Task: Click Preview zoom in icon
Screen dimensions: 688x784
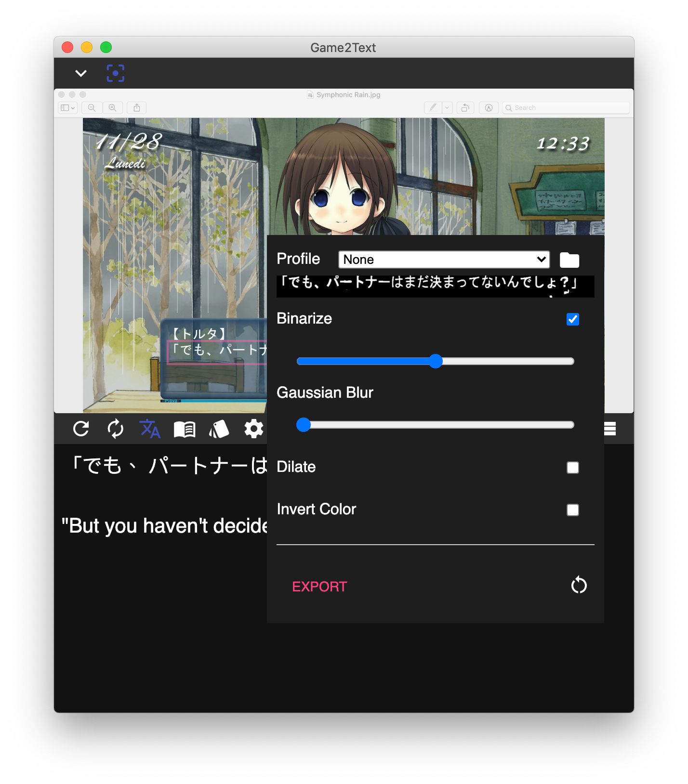Action: (113, 108)
